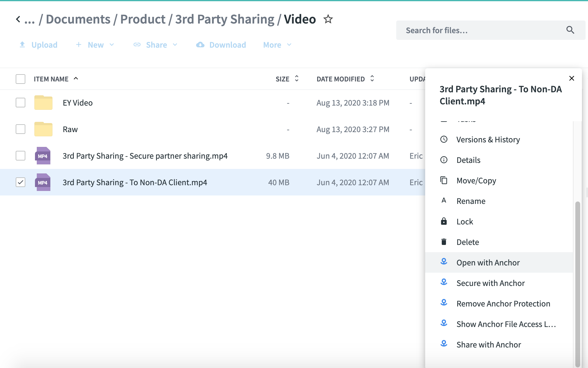Click the Download button
Viewport: 588px width, 368px height.
coord(221,45)
